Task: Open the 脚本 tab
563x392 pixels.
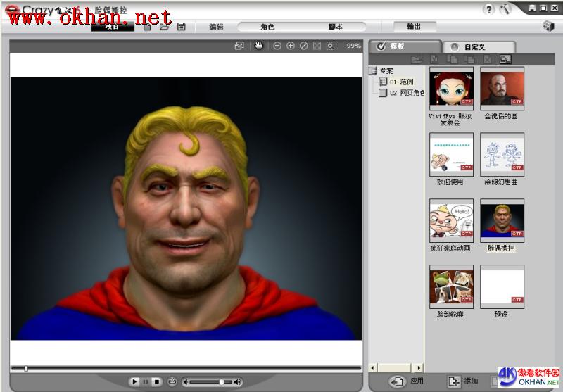Action: click(336, 27)
